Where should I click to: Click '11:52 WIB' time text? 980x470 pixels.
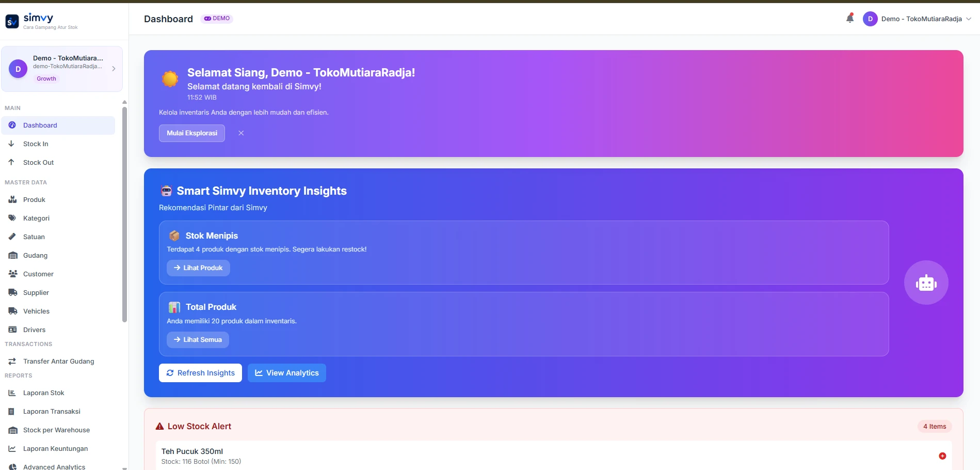[x=202, y=98]
